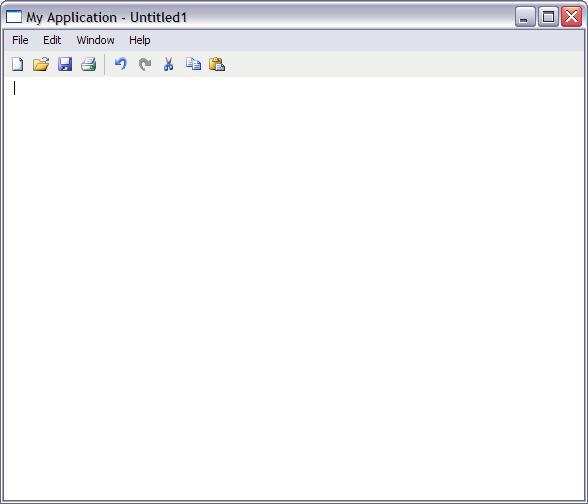Create a new document with the New icon
588x504 pixels.
tap(17, 64)
